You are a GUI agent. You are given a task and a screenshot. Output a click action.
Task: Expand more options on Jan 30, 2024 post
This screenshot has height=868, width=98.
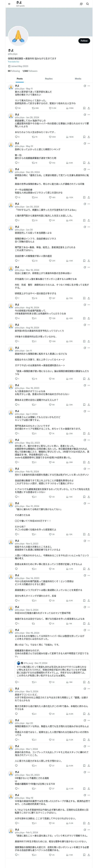pos(89,204)
